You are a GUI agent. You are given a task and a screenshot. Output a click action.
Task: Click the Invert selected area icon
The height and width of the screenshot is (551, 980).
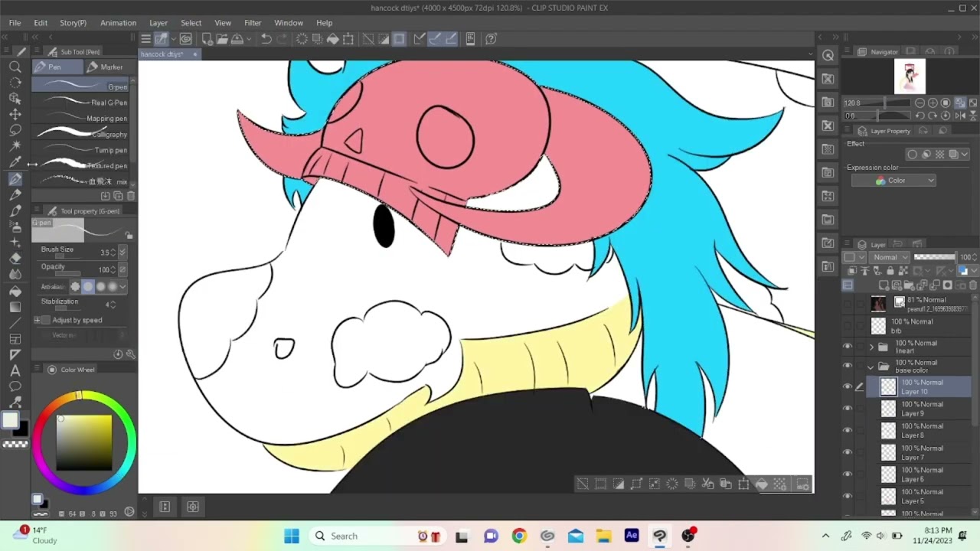[384, 39]
